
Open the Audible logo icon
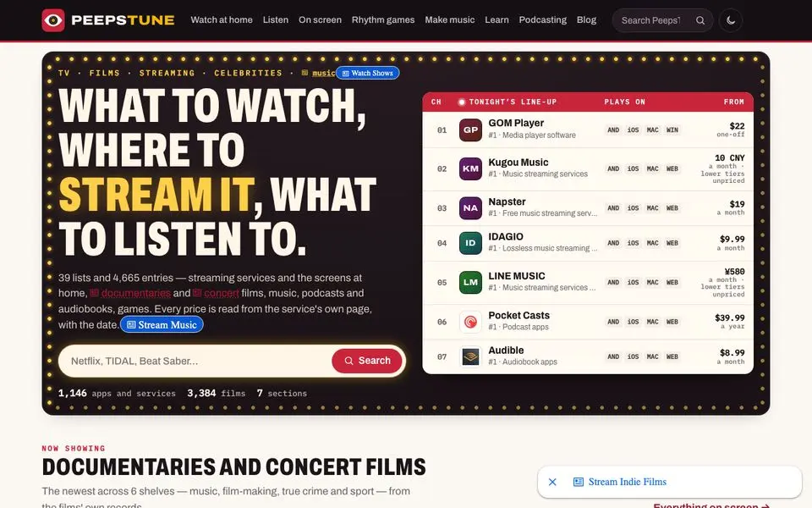[x=470, y=356]
